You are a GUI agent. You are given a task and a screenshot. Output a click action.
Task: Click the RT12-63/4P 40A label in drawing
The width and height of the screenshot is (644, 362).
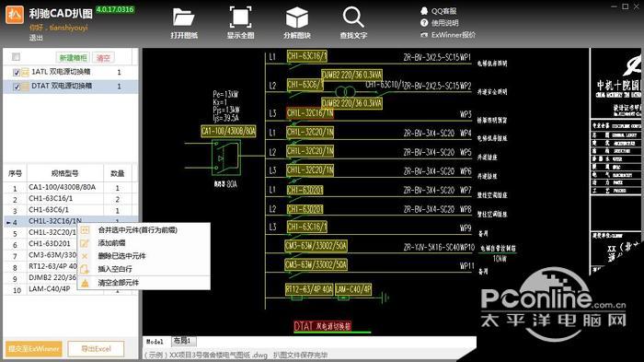(x=309, y=289)
